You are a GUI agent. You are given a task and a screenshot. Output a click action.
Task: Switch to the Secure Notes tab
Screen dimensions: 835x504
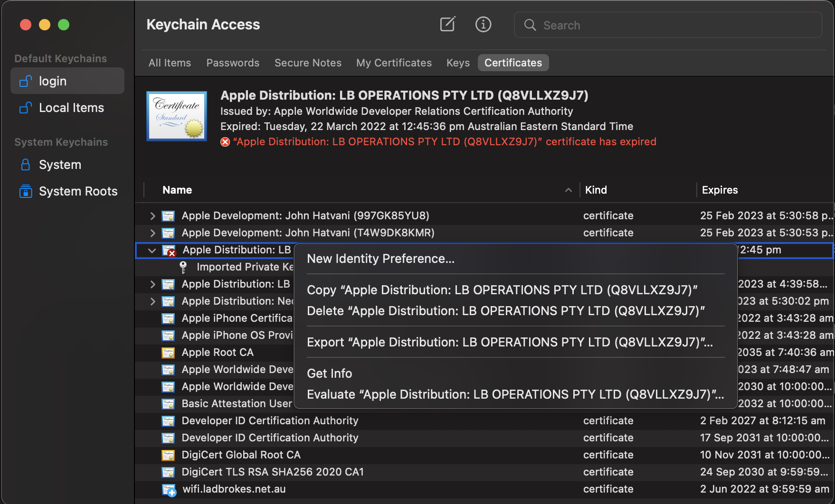[x=308, y=63]
